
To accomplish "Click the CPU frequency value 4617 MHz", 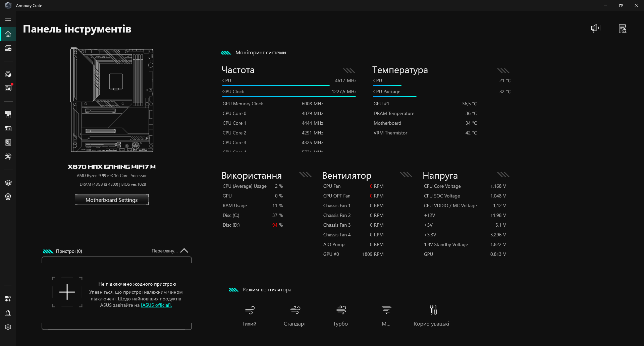I will [x=345, y=80].
